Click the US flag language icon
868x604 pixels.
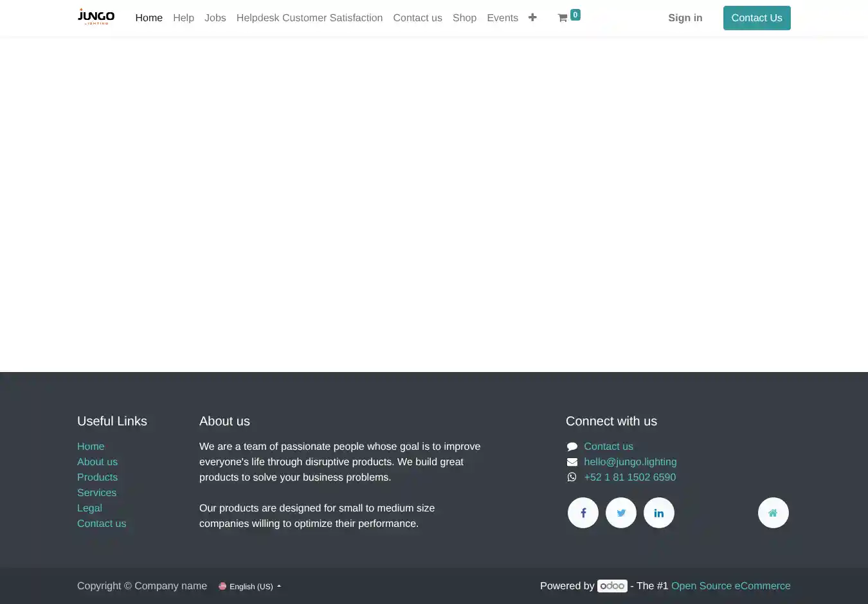(222, 586)
